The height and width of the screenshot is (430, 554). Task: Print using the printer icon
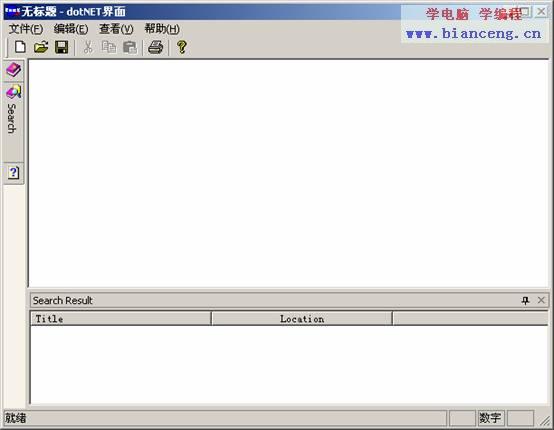pyautogui.click(x=155, y=47)
